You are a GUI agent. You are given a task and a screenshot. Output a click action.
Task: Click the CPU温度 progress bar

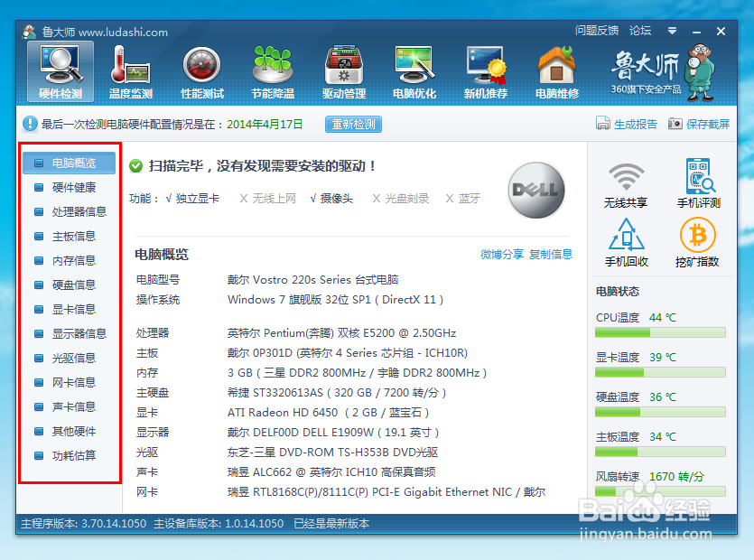click(660, 332)
